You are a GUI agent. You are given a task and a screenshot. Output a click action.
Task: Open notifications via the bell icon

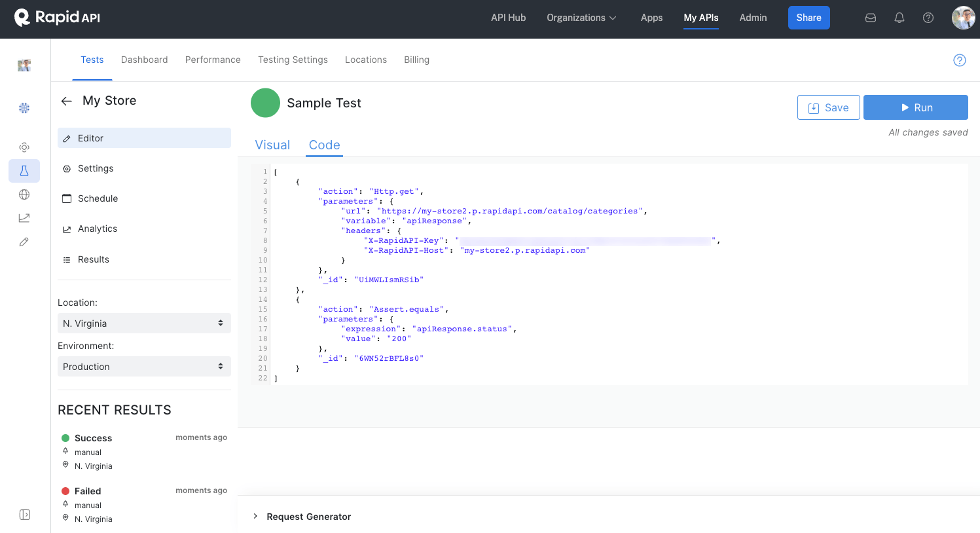pos(899,18)
